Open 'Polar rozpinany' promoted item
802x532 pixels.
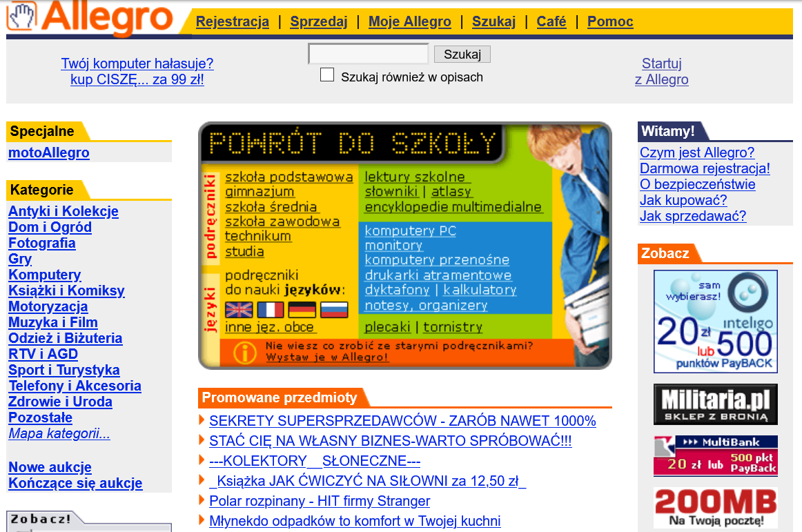click(x=320, y=501)
